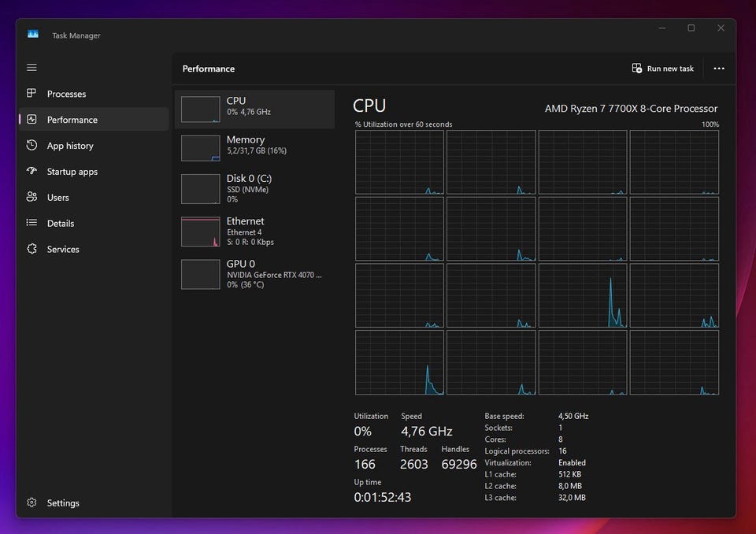Click the Settings gear icon
Image resolution: width=756 pixels, height=534 pixels.
(31, 502)
